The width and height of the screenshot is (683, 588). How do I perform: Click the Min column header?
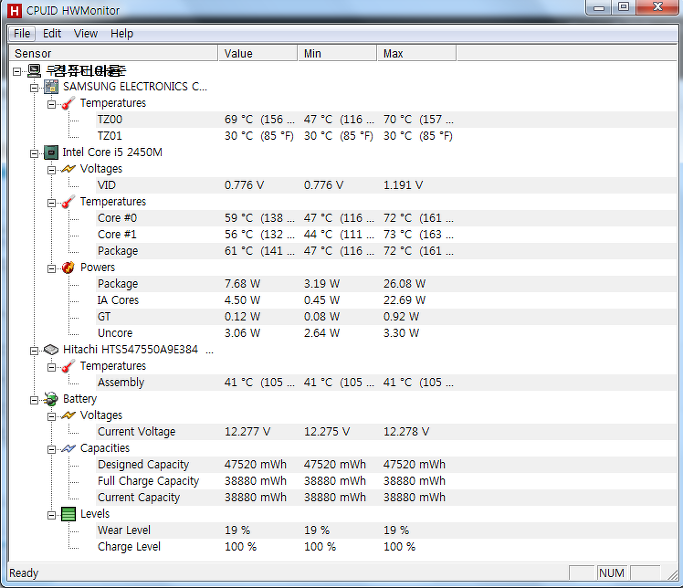337,53
